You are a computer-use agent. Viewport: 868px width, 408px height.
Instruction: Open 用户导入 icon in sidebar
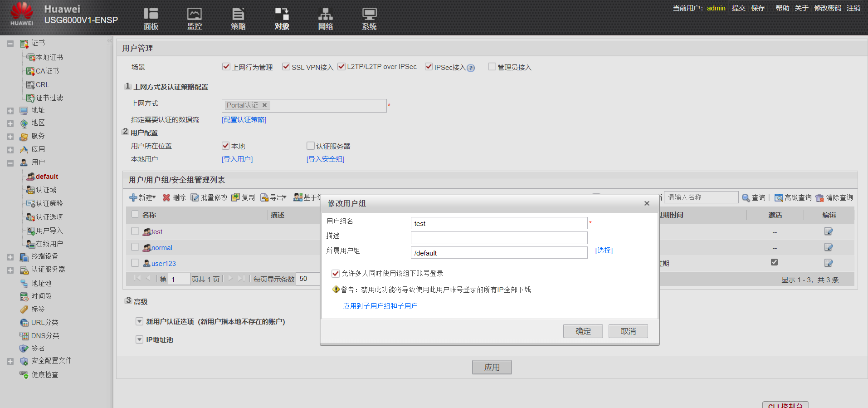click(x=30, y=231)
